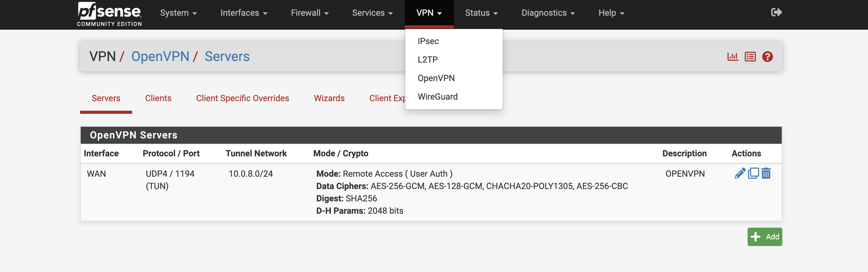The height and width of the screenshot is (272, 868).
Task: Expand the System dropdown menu
Action: (178, 13)
